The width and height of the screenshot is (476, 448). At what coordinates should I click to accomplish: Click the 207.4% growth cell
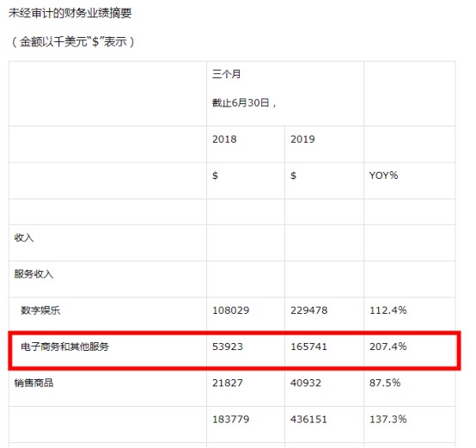click(x=388, y=347)
